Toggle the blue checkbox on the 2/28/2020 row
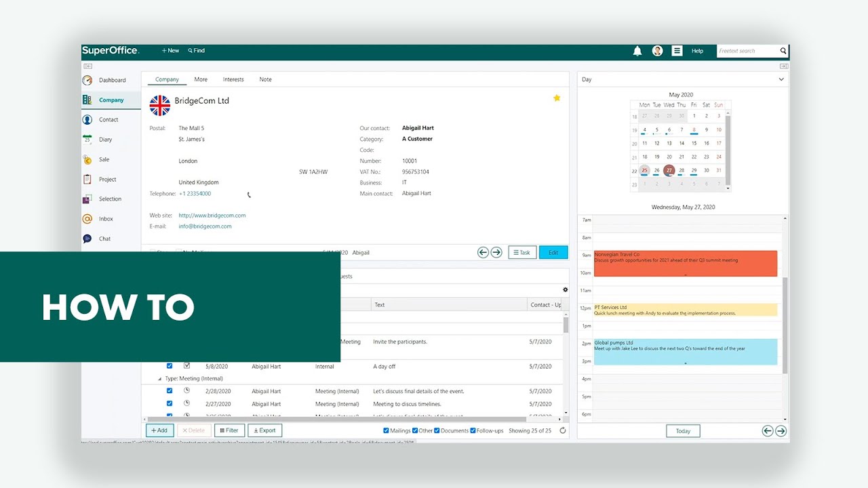The width and height of the screenshot is (868, 488). pyautogui.click(x=170, y=391)
